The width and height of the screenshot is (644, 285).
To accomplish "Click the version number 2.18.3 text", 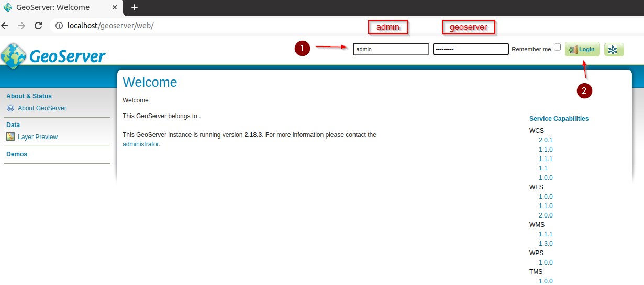I will click(x=253, y=135).
